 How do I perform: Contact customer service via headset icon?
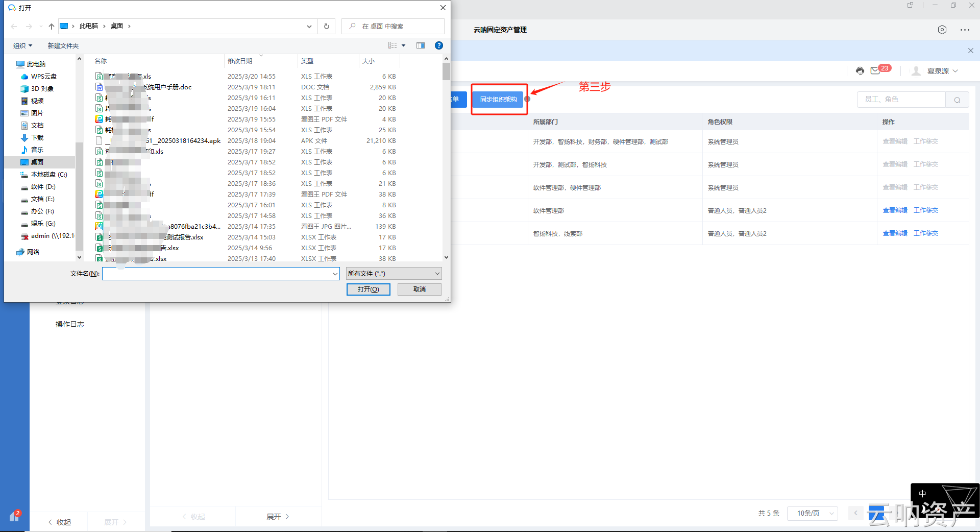(860, 71)
